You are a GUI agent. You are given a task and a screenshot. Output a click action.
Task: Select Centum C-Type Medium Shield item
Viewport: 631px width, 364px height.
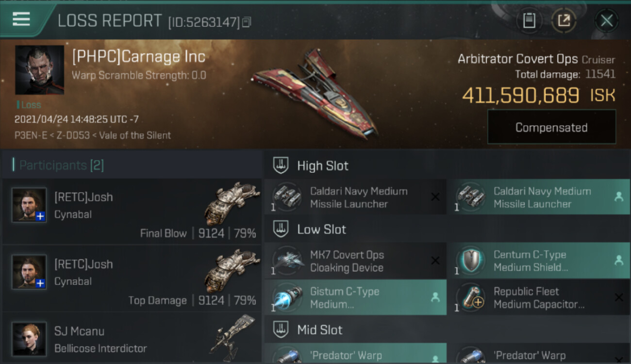[539, 261]
